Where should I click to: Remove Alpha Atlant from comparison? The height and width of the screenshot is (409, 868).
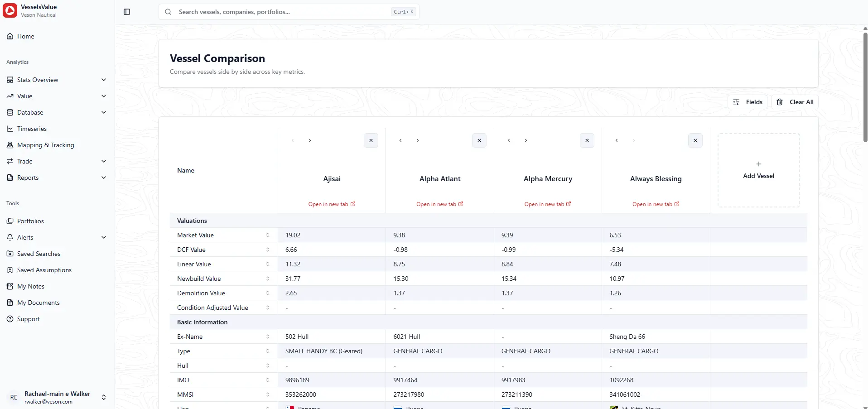pyautogui.click(x=479, y=140)
